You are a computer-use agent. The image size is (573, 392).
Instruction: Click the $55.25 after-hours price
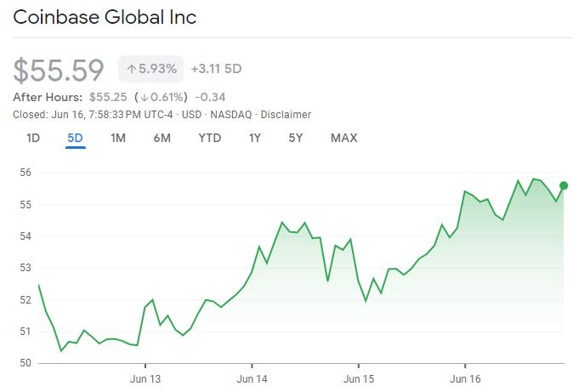click(109, 97)
